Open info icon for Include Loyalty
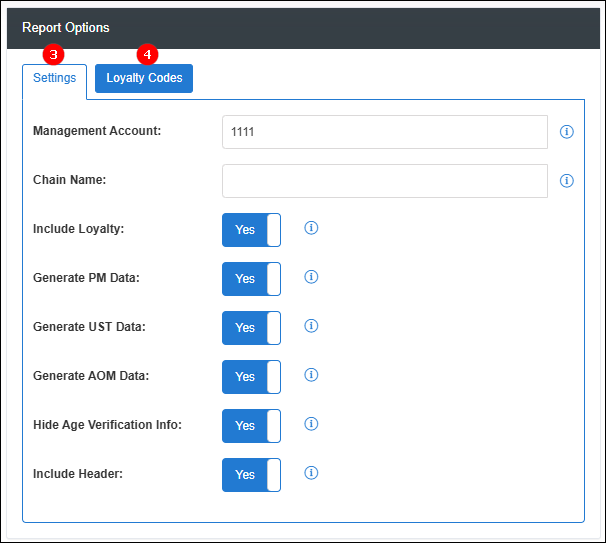This screenshot has width=606, height=543. tap(311, 228)
